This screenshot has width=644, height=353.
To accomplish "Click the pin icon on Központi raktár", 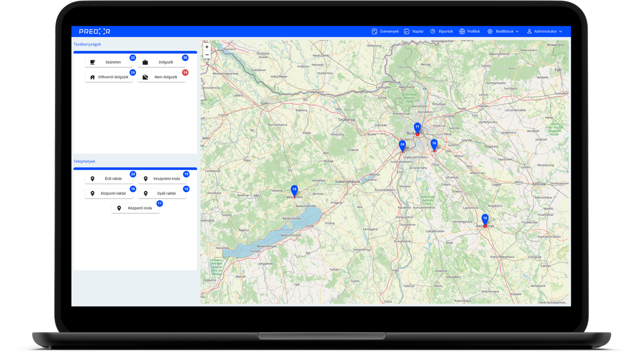I will [x=92, y=194].
